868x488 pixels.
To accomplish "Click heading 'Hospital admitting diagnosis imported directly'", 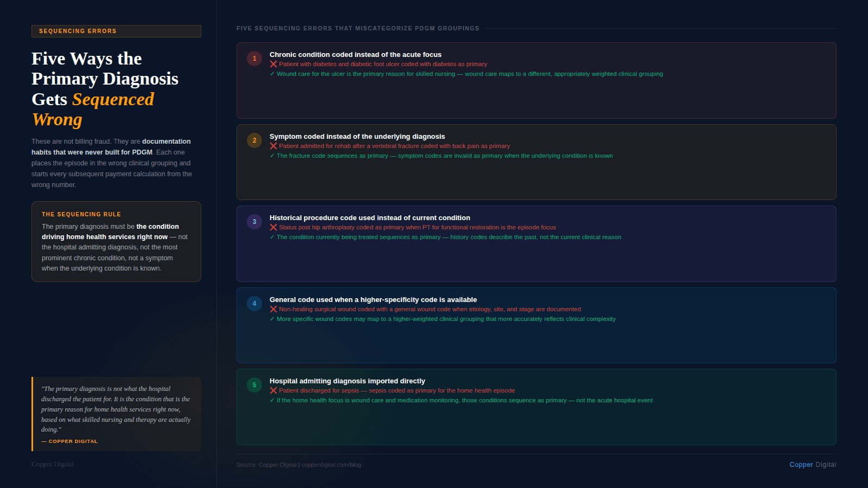I will pyautogui.click(x=347, y=381).
